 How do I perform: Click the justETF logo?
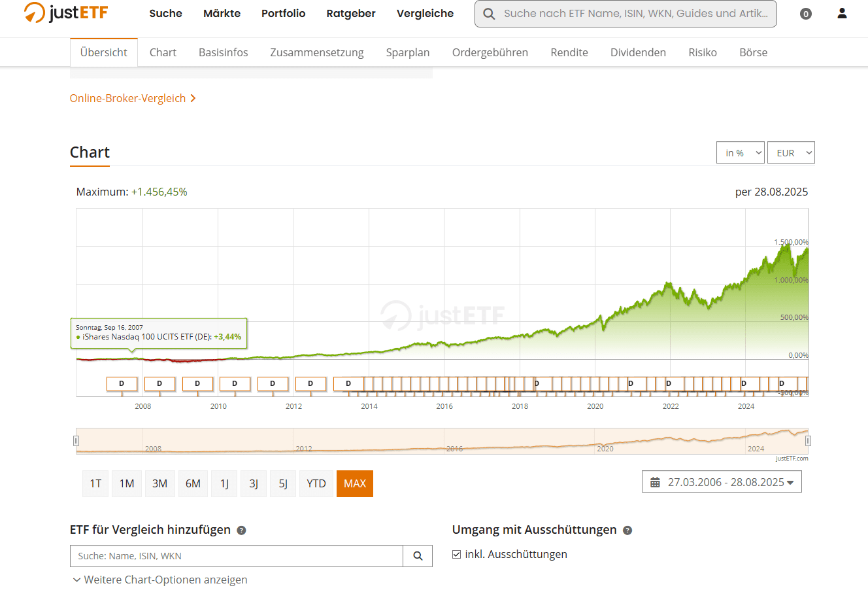[x=66, y=12]
